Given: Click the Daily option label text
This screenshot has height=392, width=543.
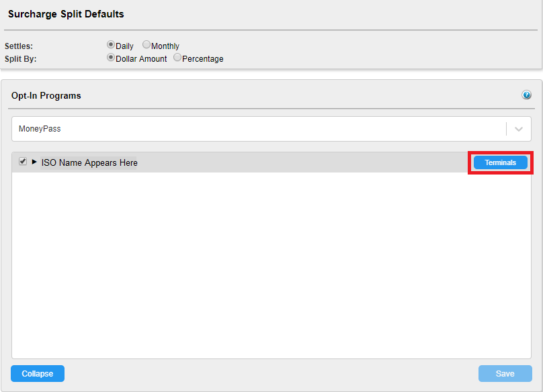Looking at the screenshot, I should coord(124,46).
